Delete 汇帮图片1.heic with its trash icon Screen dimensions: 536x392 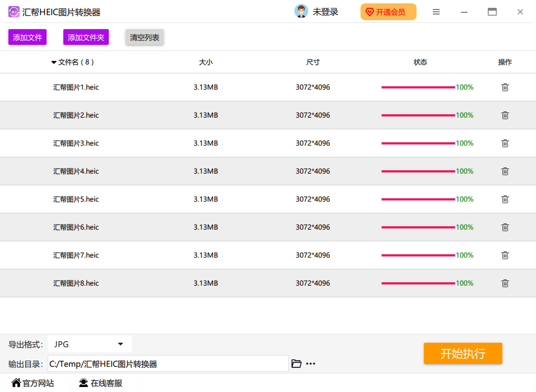[505, 87]
